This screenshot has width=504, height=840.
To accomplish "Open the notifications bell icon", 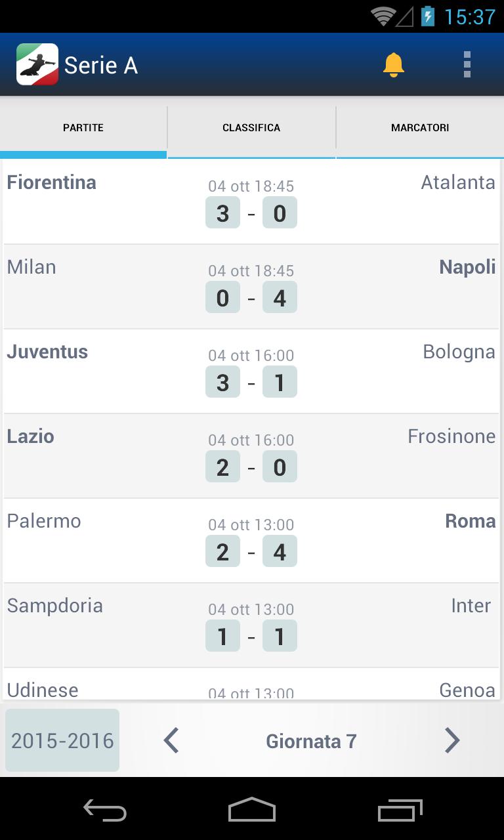I will tap(394, 64).
